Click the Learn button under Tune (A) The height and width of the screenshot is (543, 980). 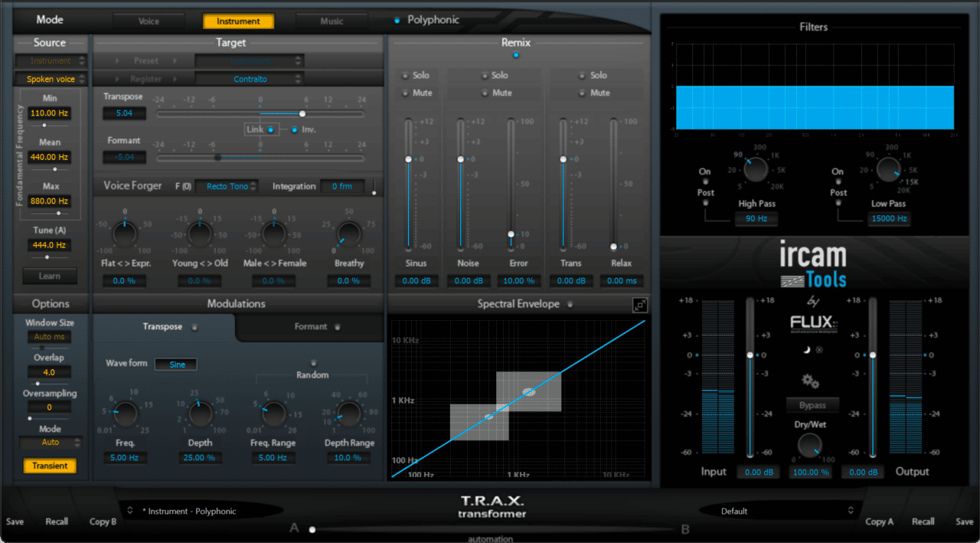pyautogui.click(x=49, y=276)
